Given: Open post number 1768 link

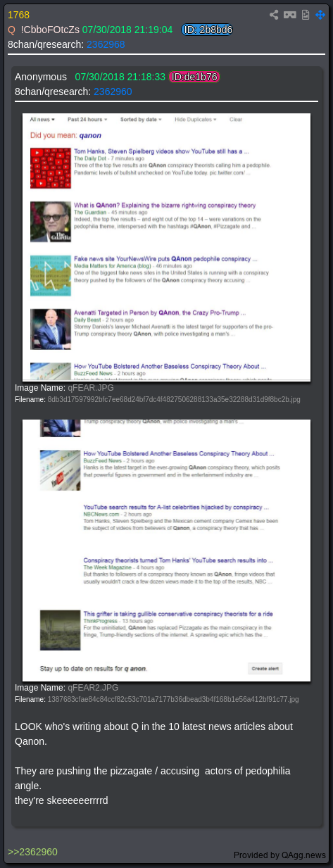Looking at the screenshot, I should (18, 15).
